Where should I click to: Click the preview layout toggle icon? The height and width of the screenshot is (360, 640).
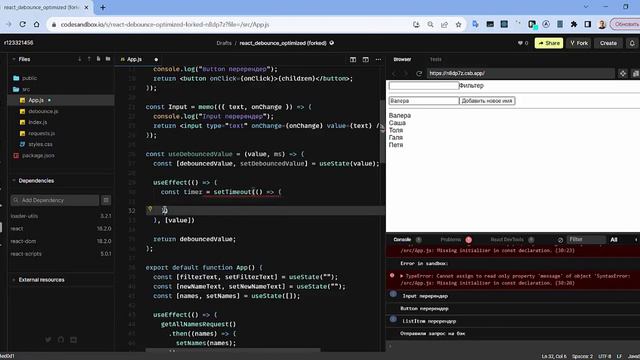coord(365,59)
